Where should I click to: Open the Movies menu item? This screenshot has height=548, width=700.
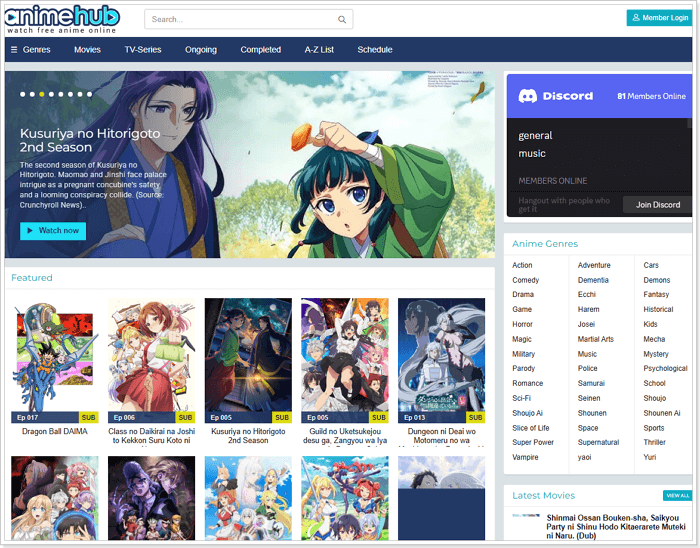87,50
